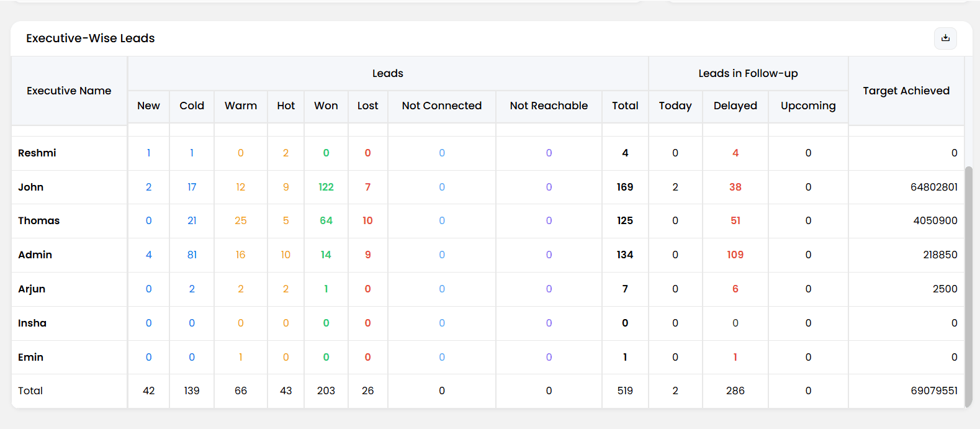Select the Not Reachable column header
This screenshot has height=429, width=980.
coord(549,106)
